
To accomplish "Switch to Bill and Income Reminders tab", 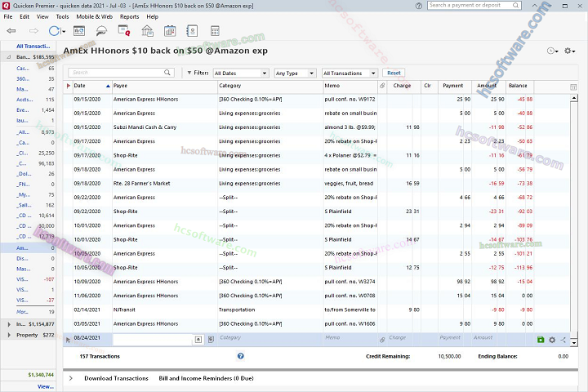I will [207, 378].
